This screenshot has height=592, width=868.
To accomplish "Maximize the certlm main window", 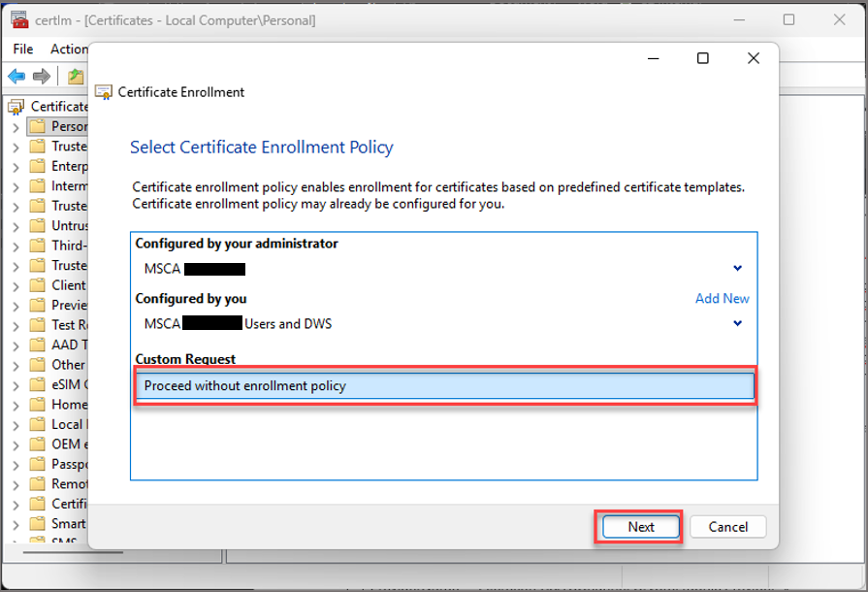I will click(788, 20).
